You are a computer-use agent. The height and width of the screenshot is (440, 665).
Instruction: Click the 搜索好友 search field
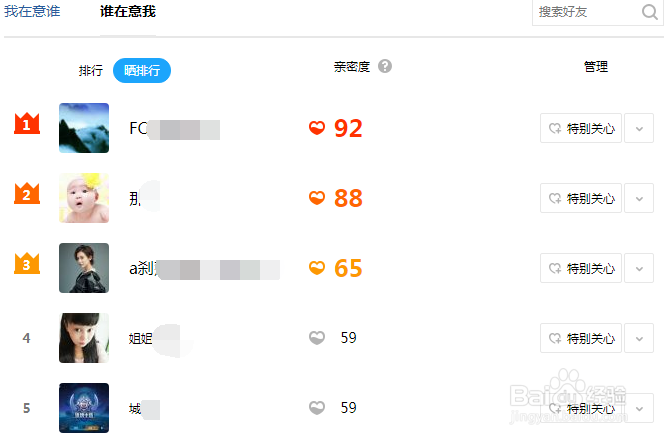(585, 12)
